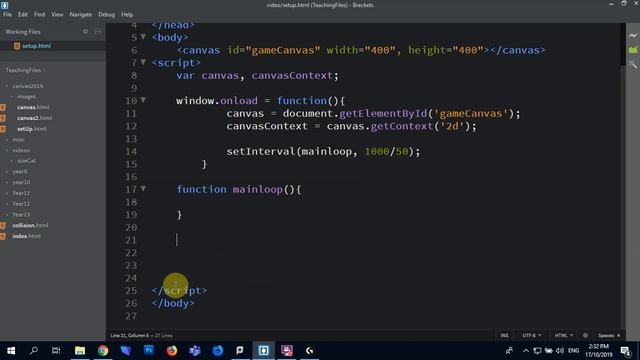Click the Working Files gear settings icon
The width and height of the screenshot is (640, 360).
[85, 31]
